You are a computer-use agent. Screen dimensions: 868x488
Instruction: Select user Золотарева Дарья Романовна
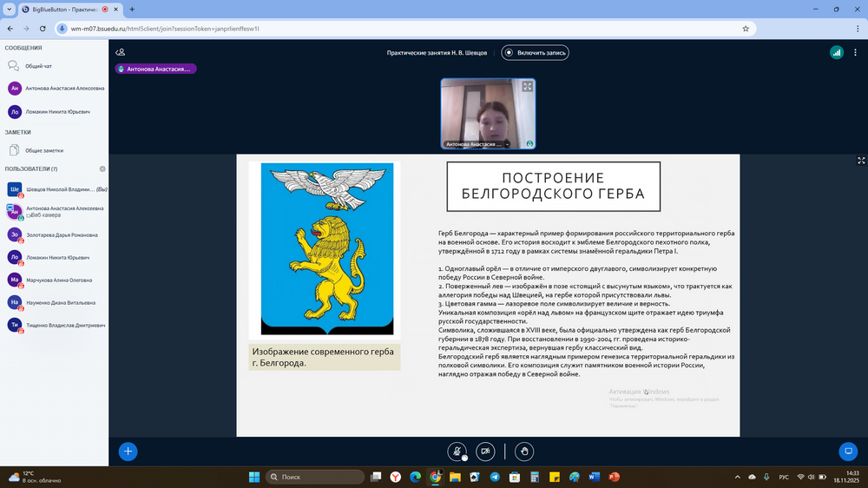[x=61, y=234]
